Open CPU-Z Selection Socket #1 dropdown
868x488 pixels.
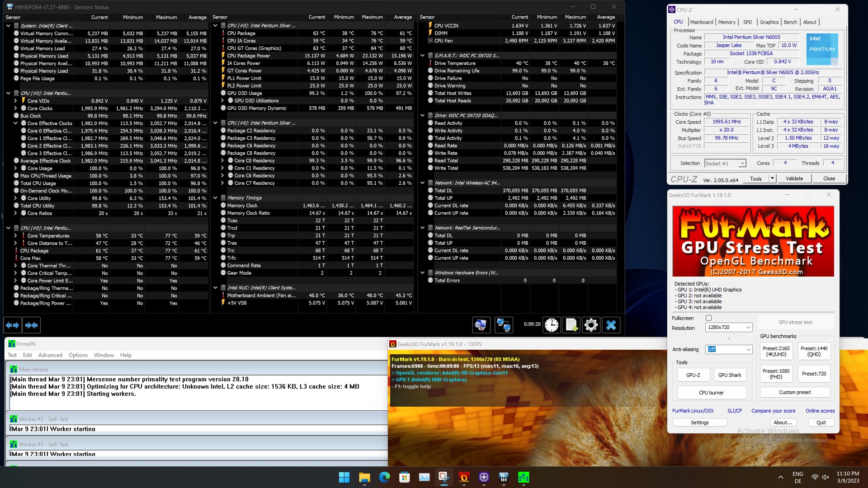click(x=725, y=163)
